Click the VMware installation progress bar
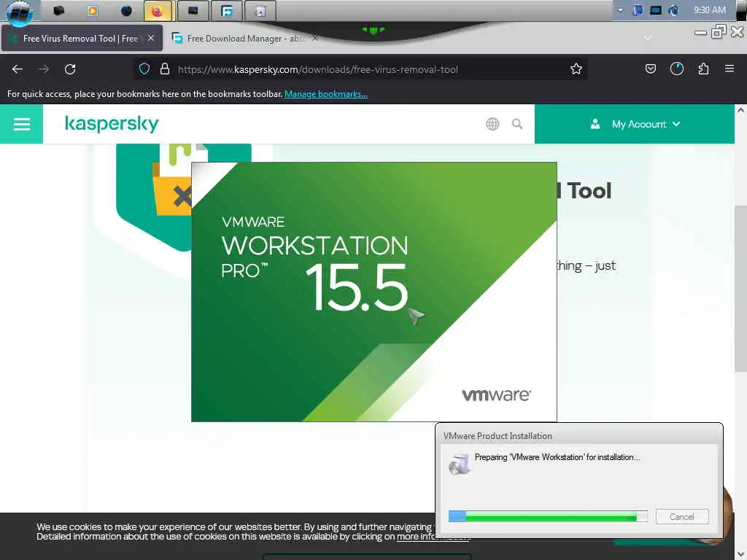 point(548,516)
